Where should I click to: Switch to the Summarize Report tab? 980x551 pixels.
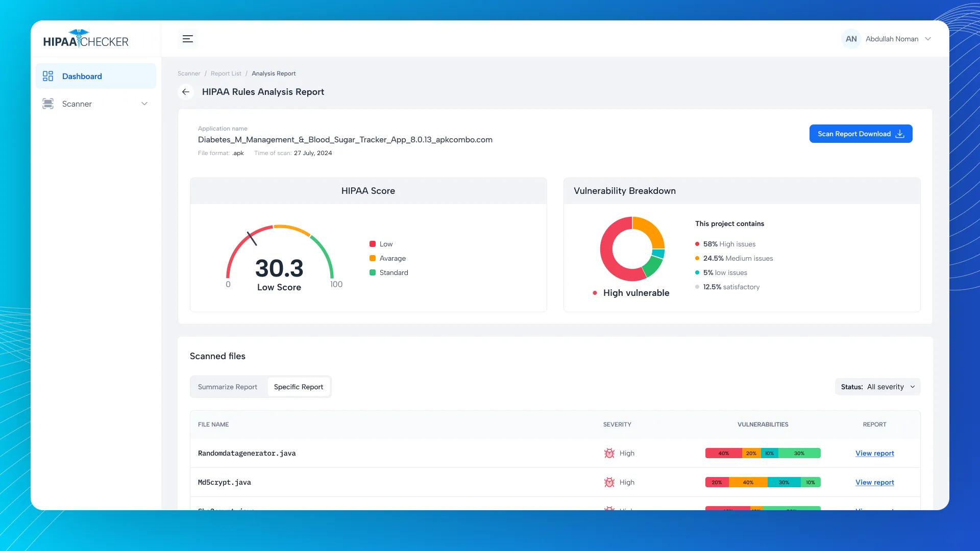(x=228, y=387)
